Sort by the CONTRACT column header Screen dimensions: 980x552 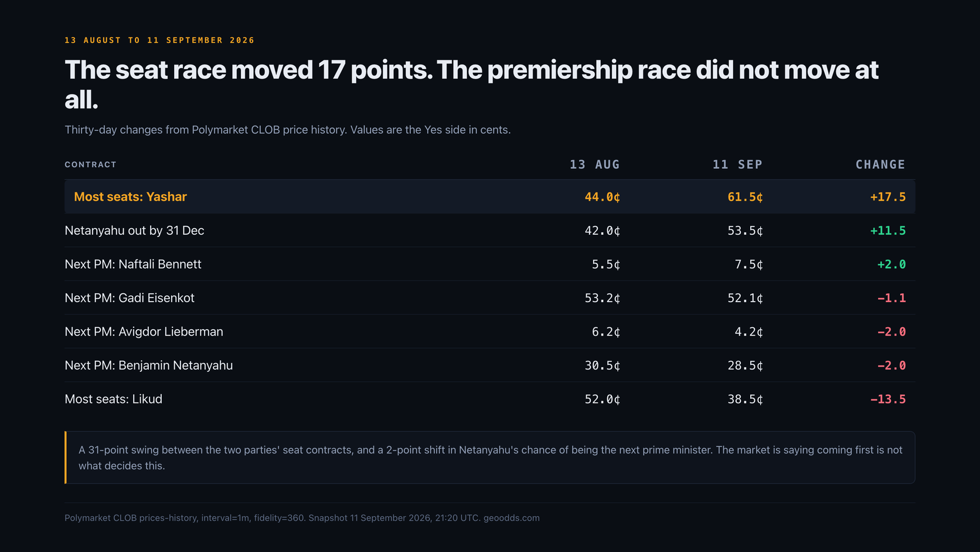(90, 165)
